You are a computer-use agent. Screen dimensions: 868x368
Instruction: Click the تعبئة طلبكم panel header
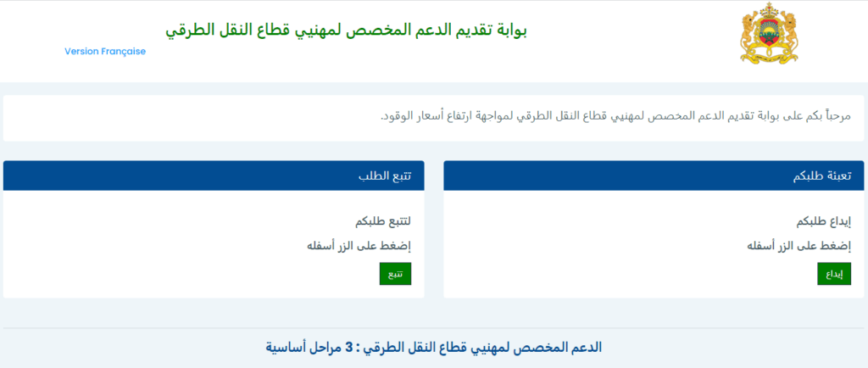click(654, 176)
